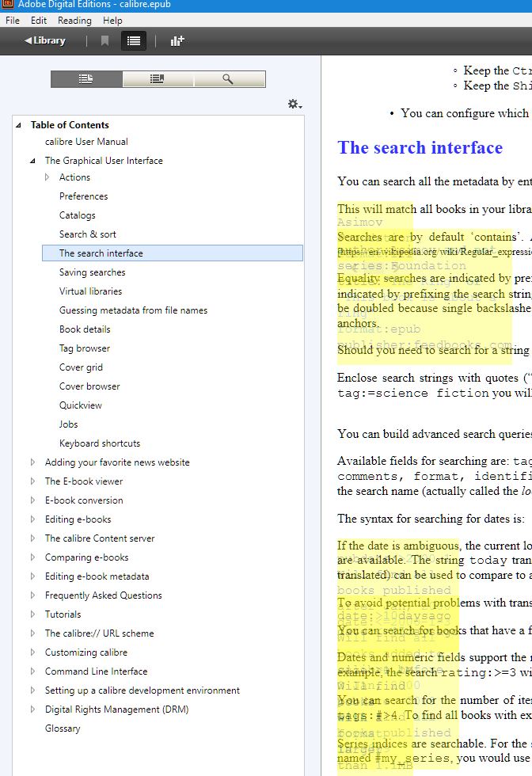Open Guessing metadata from file names
532x776 pixels.
133,310
